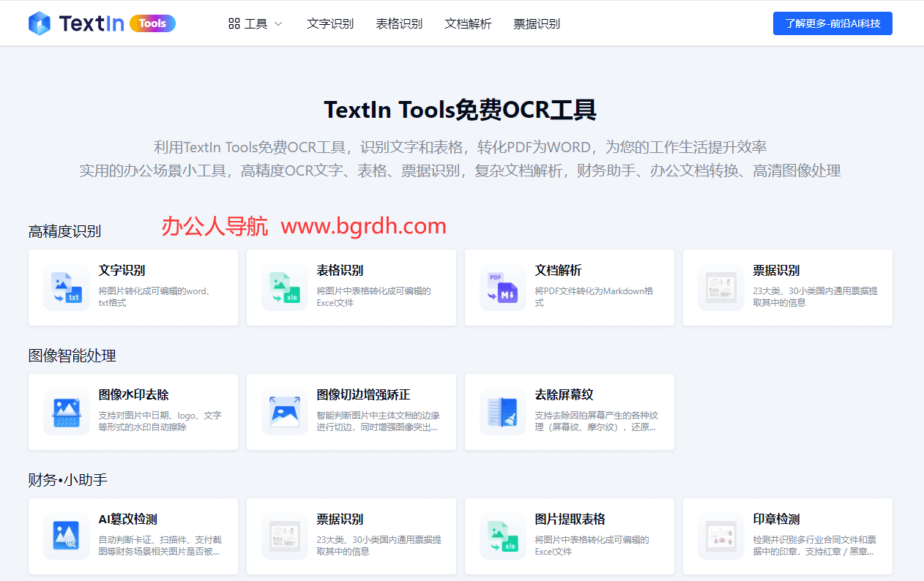Select the 文字识别 image-to-txt tool icon

click(66, 288)
